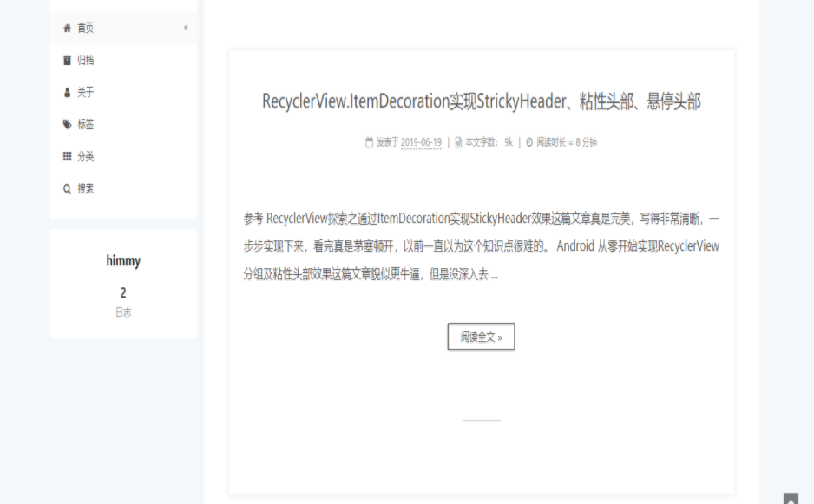Click the archive box icon beside 归档
The image size is (814, 504).
(x=66, y=59)
